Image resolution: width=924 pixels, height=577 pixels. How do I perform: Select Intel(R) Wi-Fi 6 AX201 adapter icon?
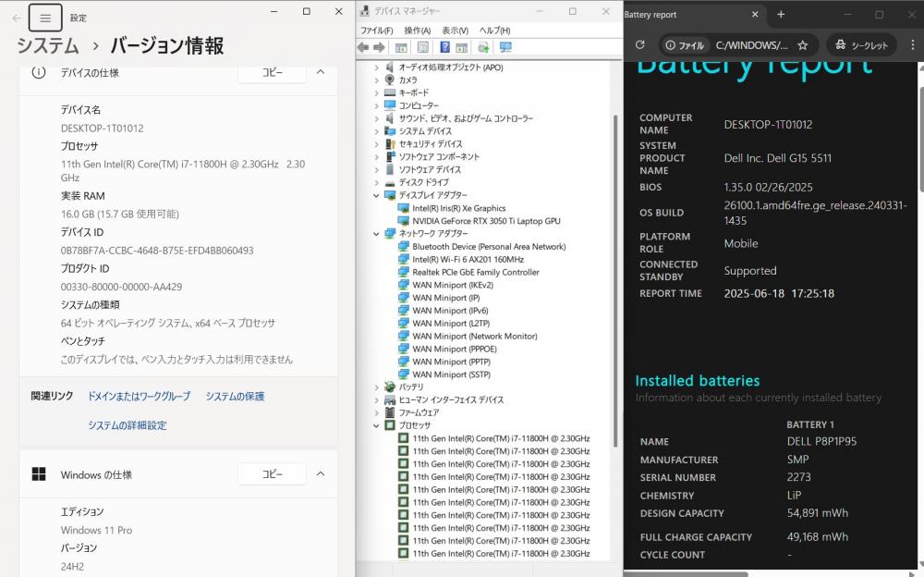point(403,259)
